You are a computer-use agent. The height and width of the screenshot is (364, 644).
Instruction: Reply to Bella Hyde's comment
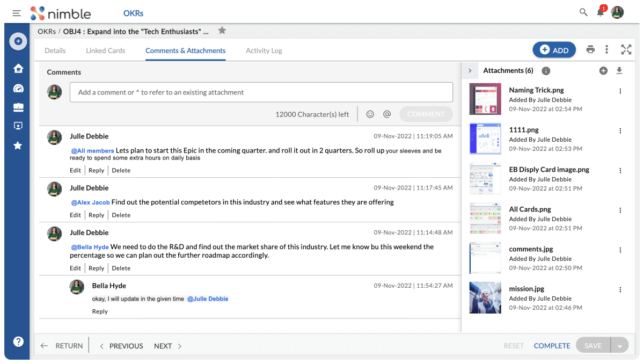click(x=100, y=311)
